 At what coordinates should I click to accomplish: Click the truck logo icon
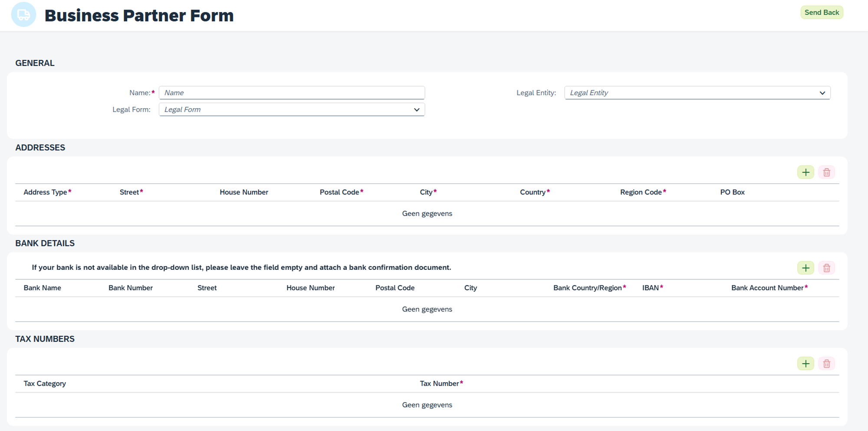coord(24,14)
